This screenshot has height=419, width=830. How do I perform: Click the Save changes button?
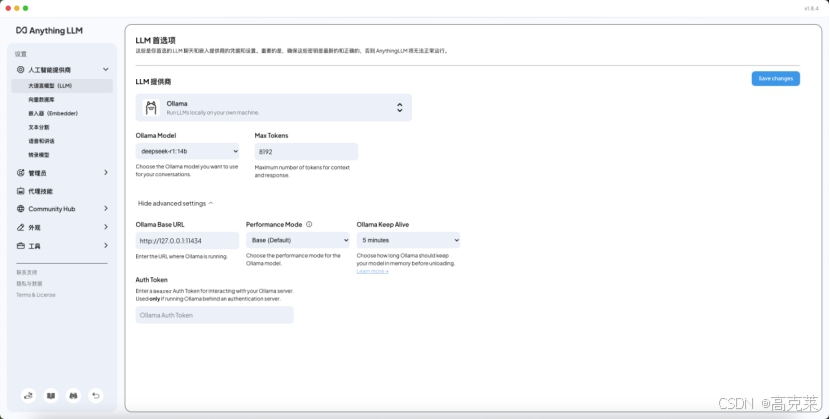775,78
